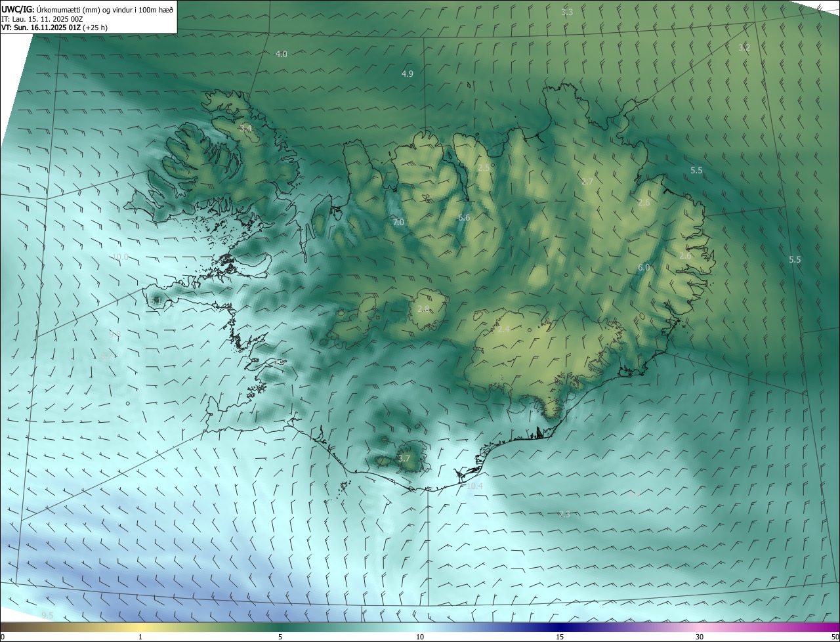
Task: Click the colorbar tick label 30
Action: 700,637
